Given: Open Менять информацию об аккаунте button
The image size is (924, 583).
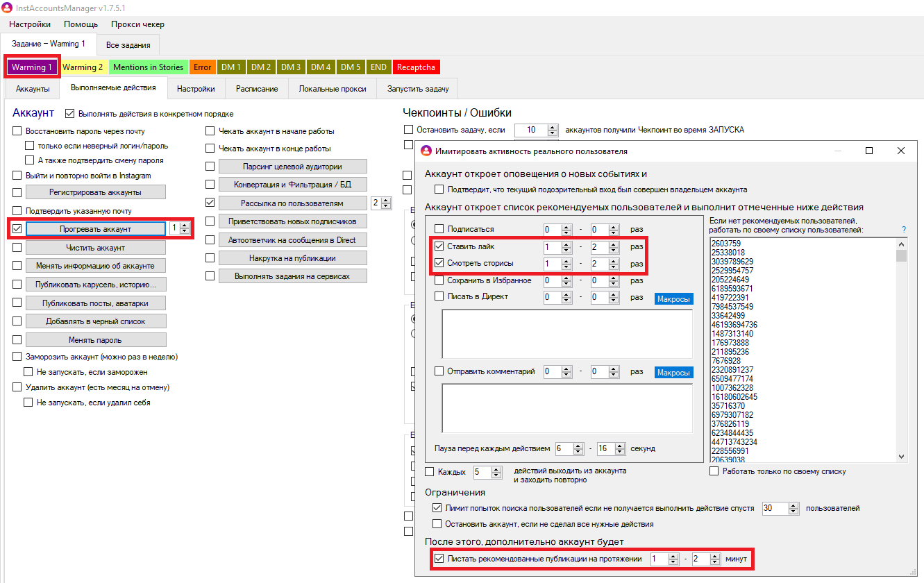Looking at the screenshot, I should pyautogui.click(x=96, y=266).
